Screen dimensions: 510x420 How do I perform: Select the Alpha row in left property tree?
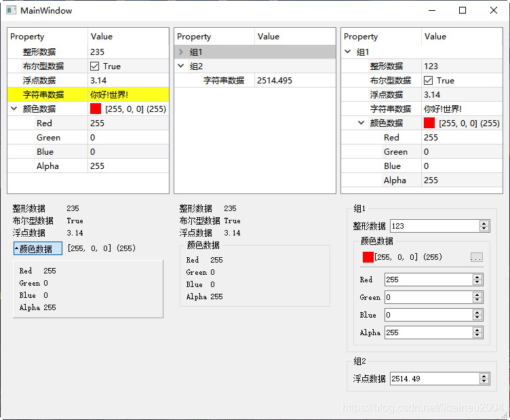[88, 166]
